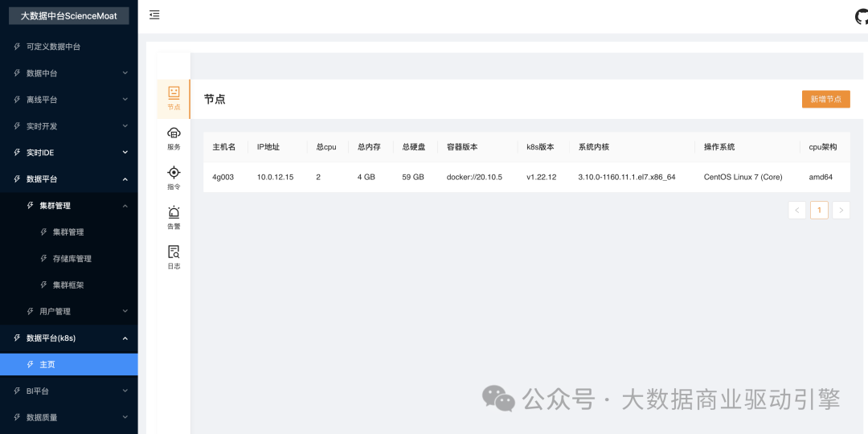
Task: Go to next page arrow
Action: (x=841, y=211)
